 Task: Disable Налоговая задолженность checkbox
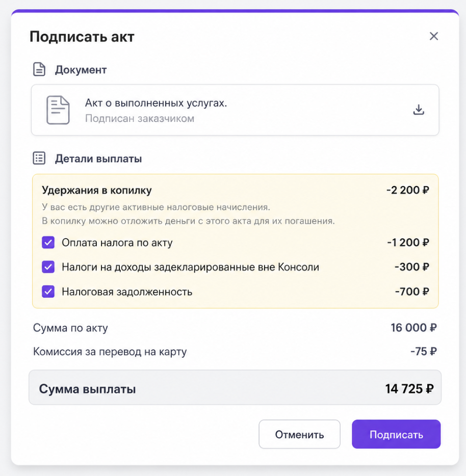48,292
